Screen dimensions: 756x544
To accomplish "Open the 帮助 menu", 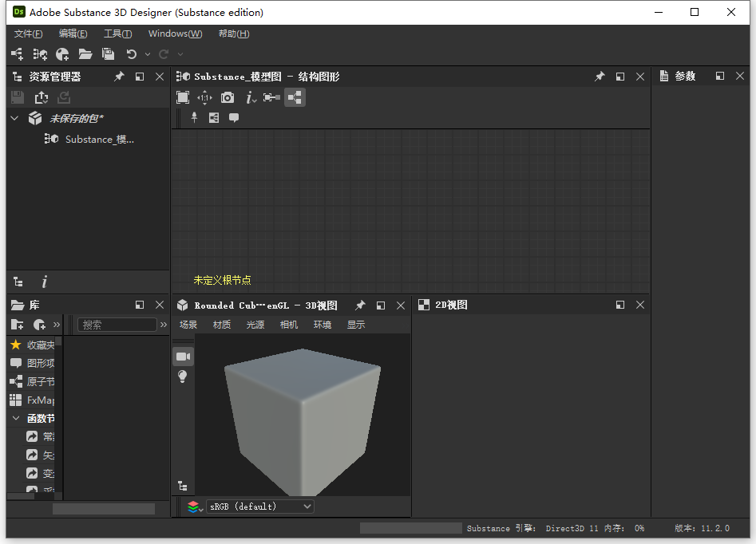I will point(234,34).
